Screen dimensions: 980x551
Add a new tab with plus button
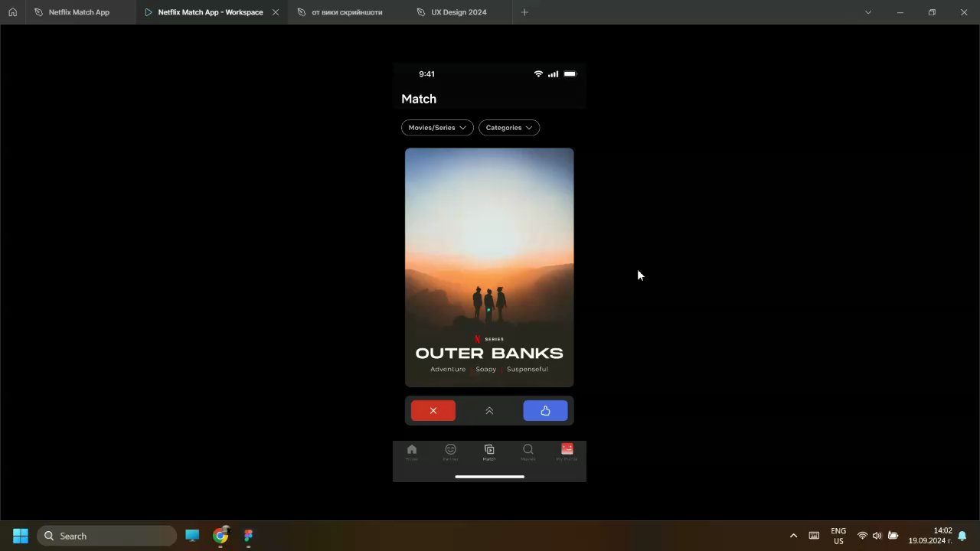524,12
